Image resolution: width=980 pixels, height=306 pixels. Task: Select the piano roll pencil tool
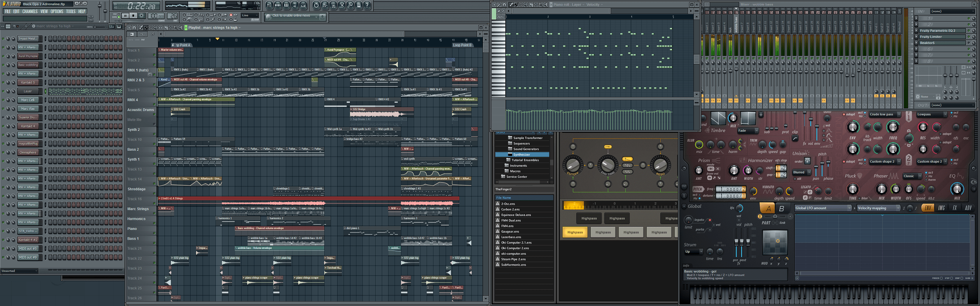pos(511,5)
